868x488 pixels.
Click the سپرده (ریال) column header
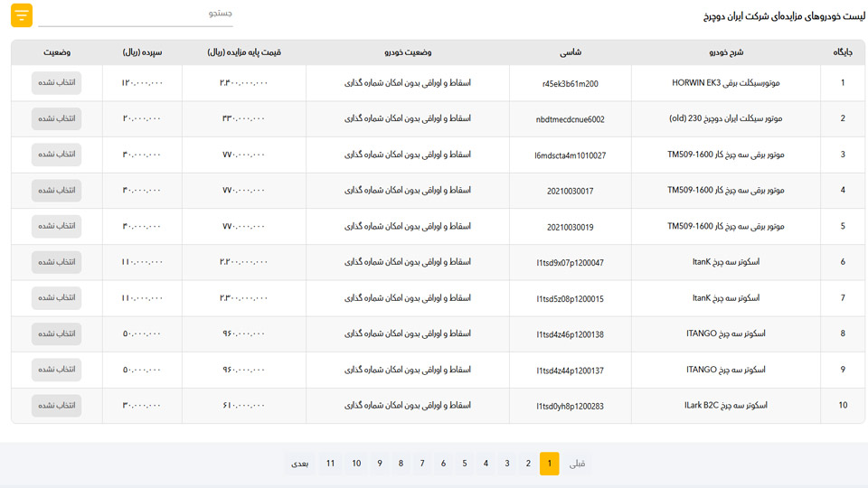143,52
